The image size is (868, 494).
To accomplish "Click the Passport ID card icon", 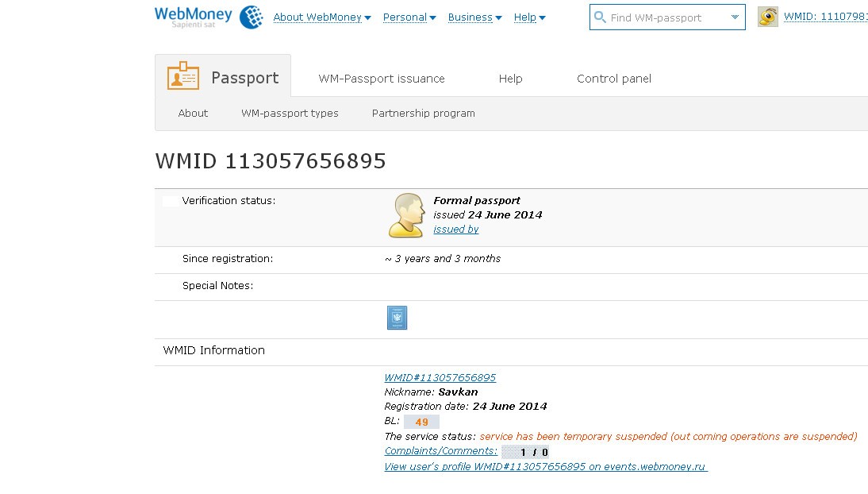I will 183,76.
